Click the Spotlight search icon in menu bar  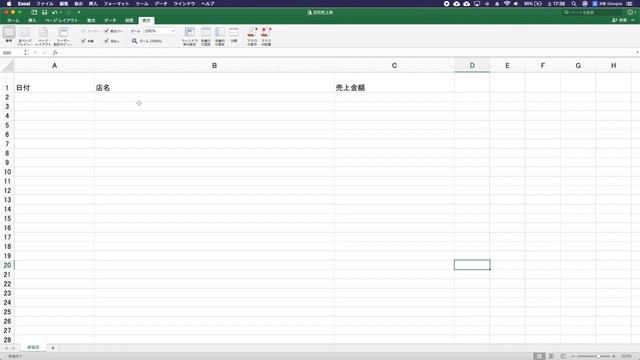pos(574,4)
